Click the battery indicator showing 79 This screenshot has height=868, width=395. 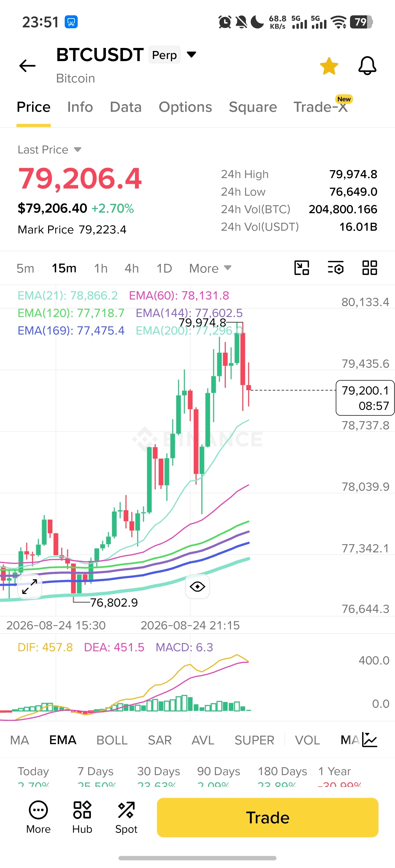[x=361, y=22]
